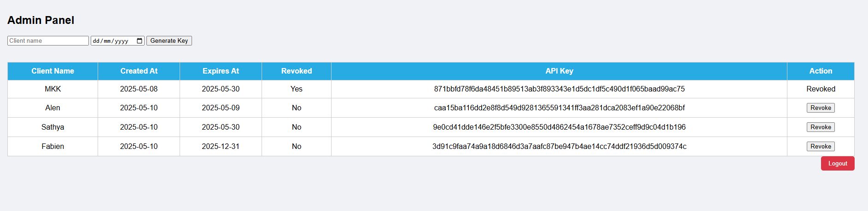This screenshot has height=211, width=868.
Task: Select the API Key column header
Action: (x=559, y=71)
